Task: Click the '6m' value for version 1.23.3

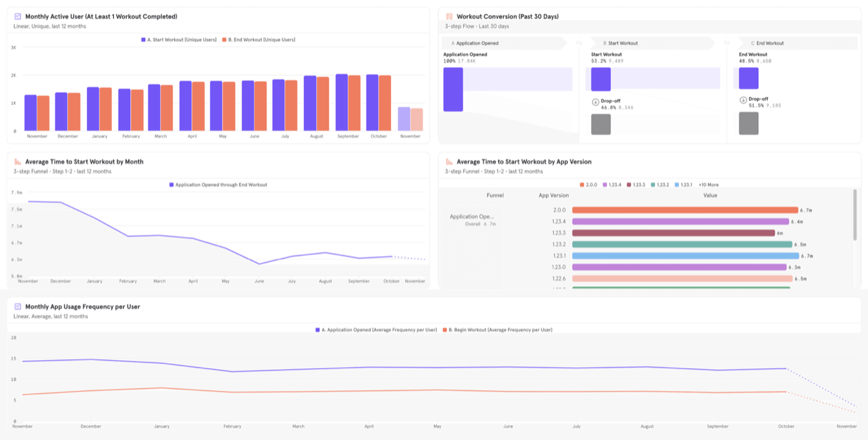Action: point(780,233)
